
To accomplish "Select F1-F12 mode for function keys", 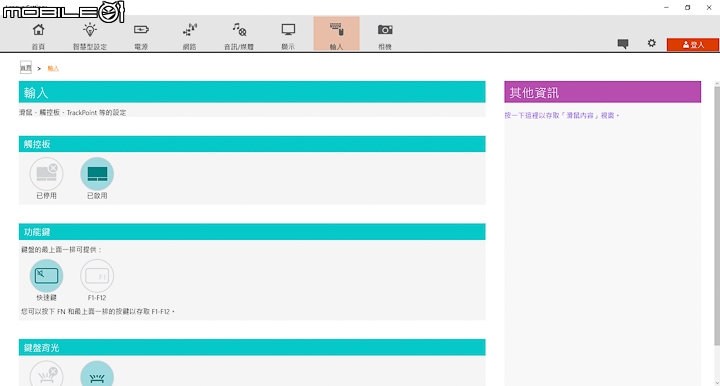I will pyautogui.click(x=97, y=276).
